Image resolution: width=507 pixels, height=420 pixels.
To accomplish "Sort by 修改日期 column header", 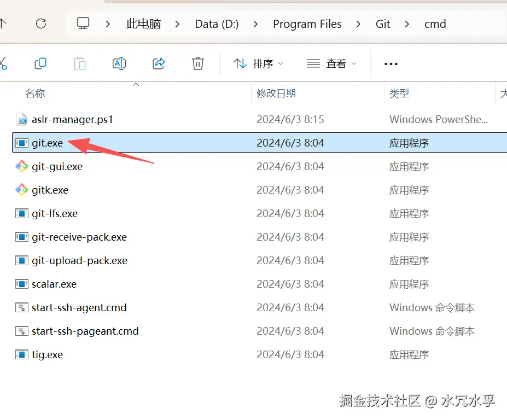I will pos(276,94).
